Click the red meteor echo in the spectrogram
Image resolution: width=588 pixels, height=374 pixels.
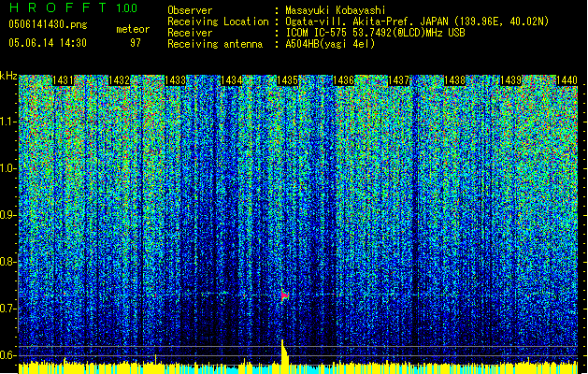[284, 296]
